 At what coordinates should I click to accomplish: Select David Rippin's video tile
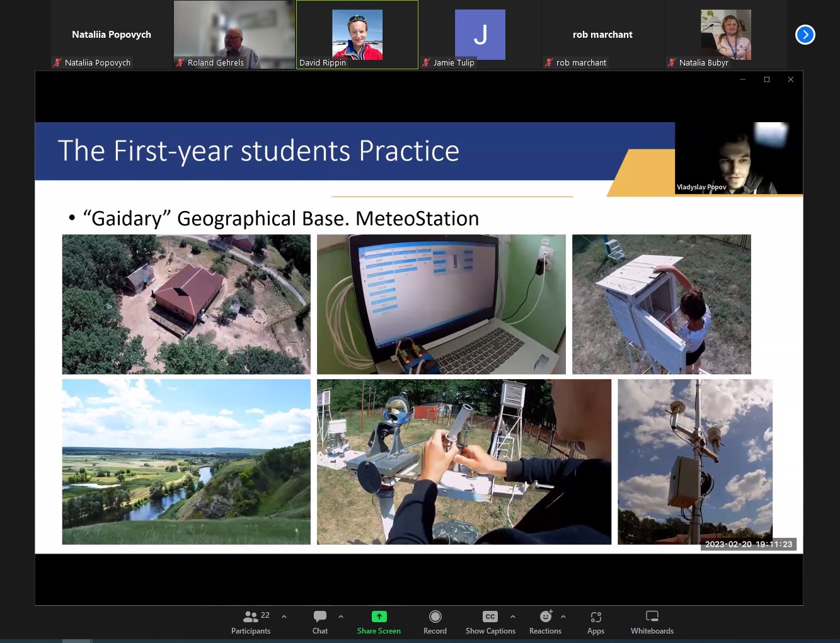[357, 35]
